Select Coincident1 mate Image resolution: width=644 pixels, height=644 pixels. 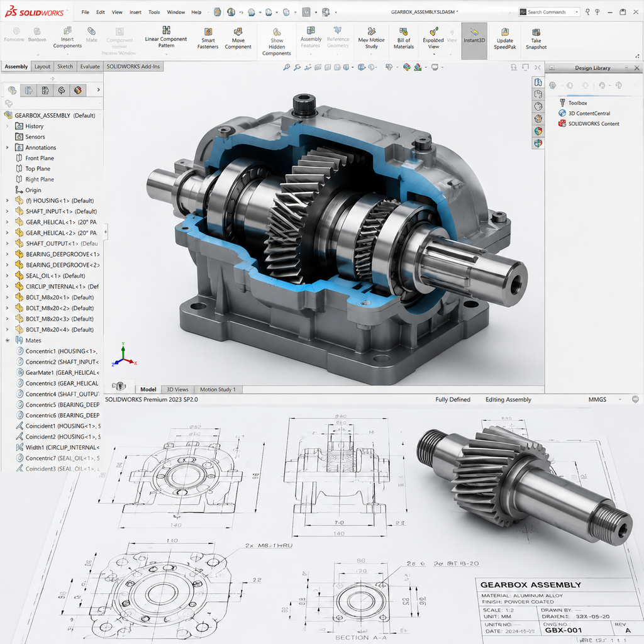[x=58, y=426]
